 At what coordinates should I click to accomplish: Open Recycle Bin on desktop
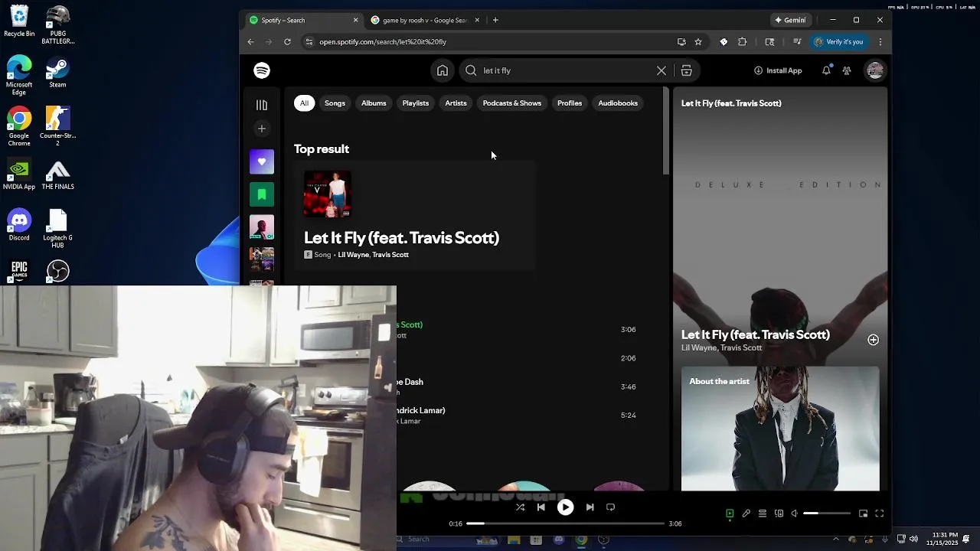tap(19, 21)
